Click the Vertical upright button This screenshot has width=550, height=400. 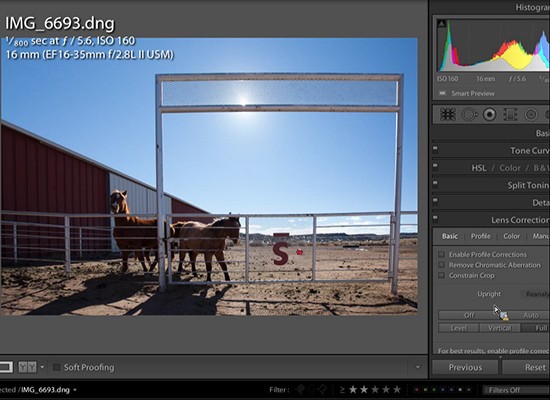(499, 328)
